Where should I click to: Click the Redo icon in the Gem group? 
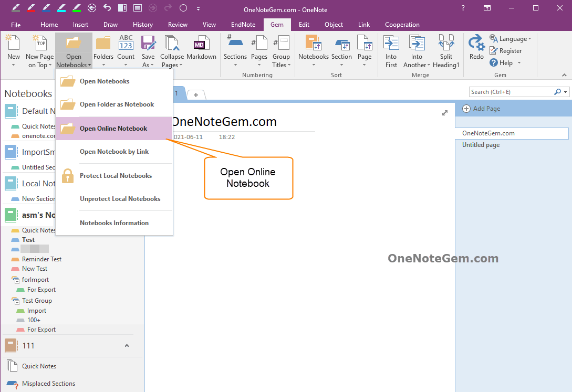[x=476, y=45]
